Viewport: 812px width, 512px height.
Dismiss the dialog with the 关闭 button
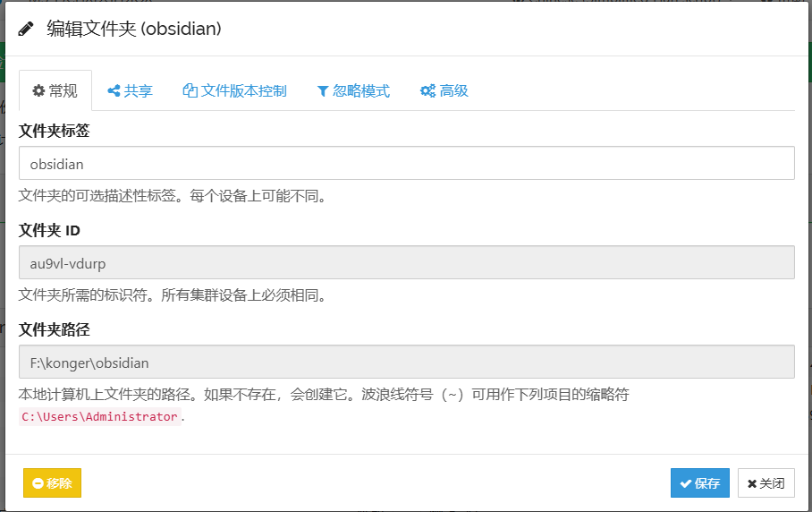[x=766, y=483]
